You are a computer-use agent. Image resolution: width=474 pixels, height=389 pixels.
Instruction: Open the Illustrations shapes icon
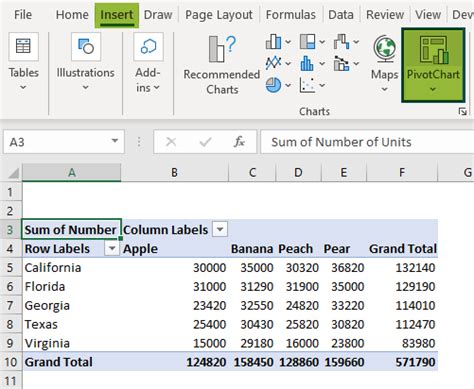pyautogui.click(x=86, y=47)
